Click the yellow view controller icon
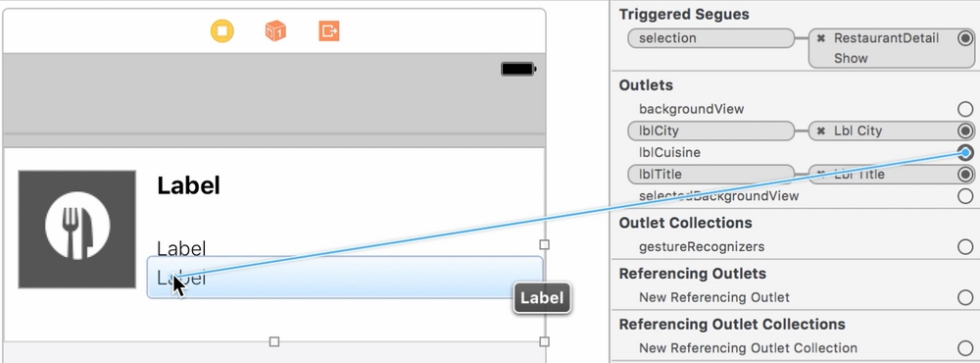 pos(221,30)
